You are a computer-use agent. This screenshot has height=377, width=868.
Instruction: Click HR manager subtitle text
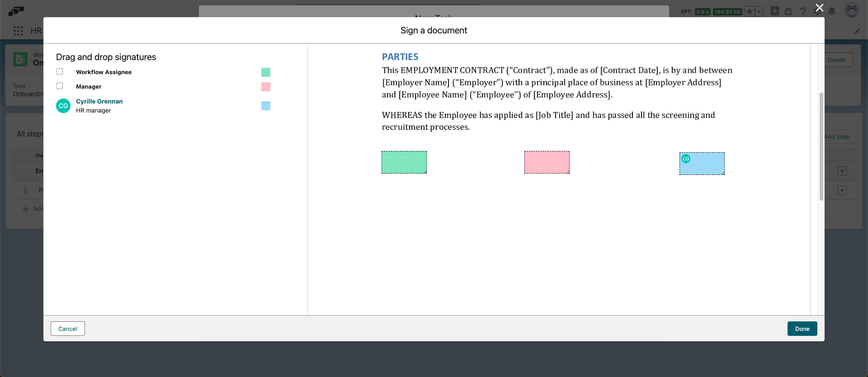(x=94, y=110)
